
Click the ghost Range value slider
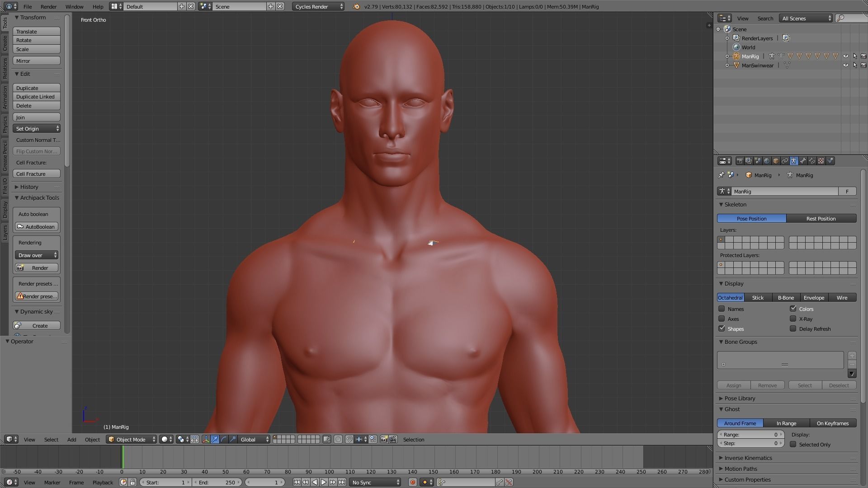point(750,434)
